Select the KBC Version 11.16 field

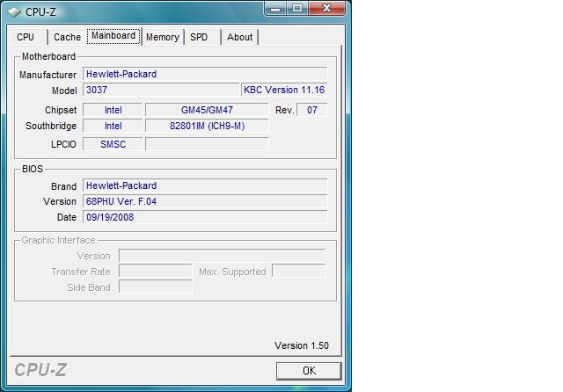[284, 90]
